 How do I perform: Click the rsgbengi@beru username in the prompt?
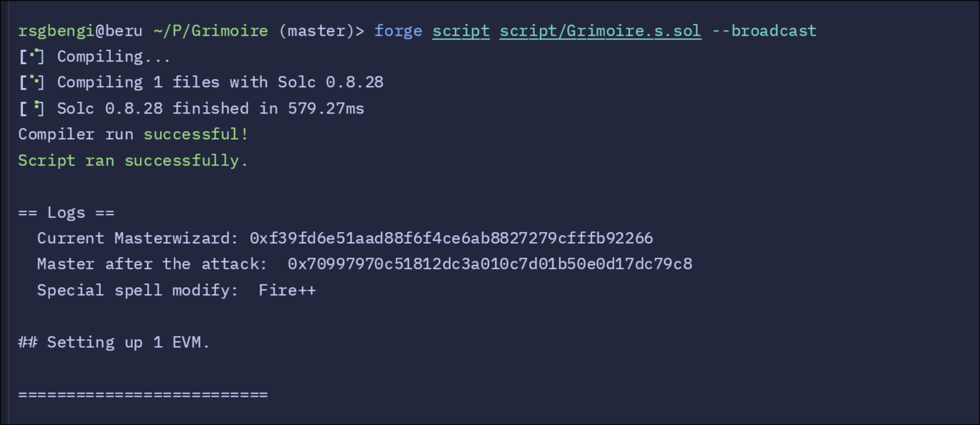(80, 31)
